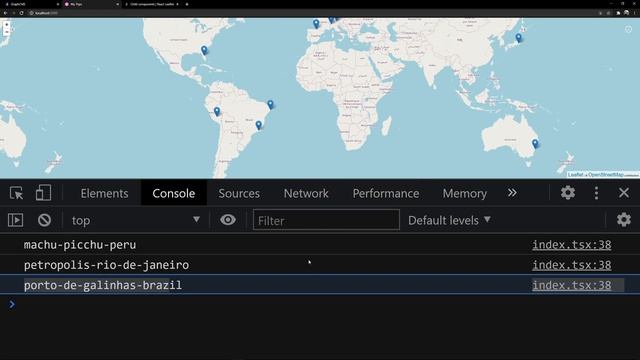Expand the top JavaScript context dropdown
Viewport: 640px width, 360px height.
pos(136,220)
